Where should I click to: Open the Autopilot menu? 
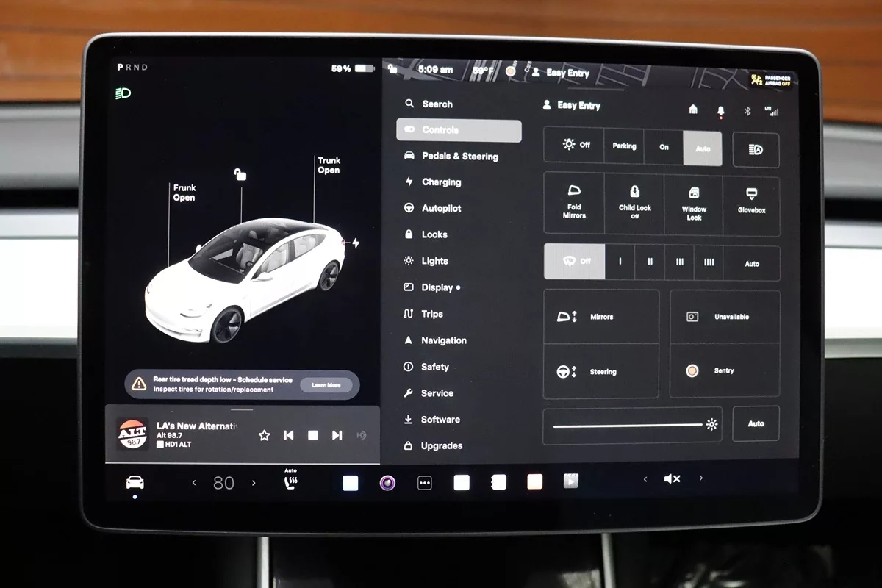441,209
